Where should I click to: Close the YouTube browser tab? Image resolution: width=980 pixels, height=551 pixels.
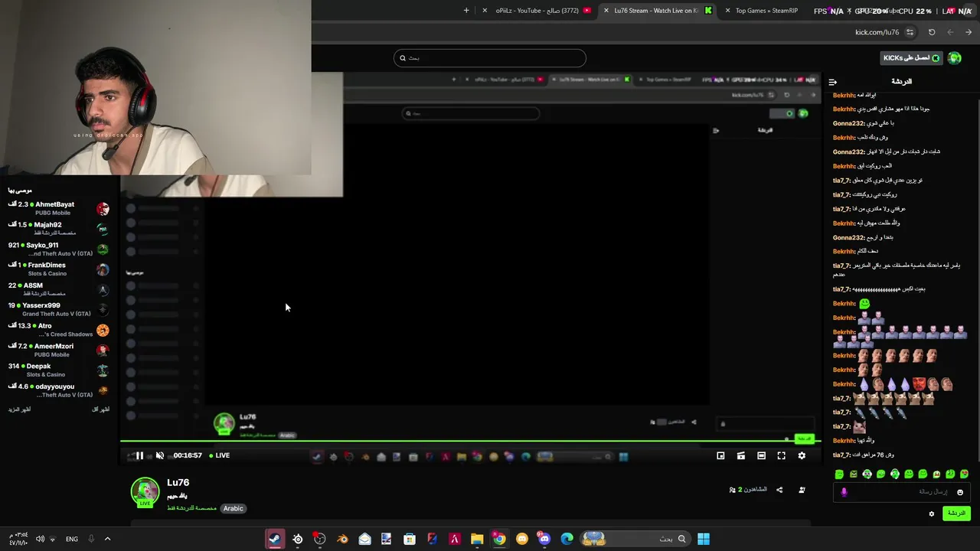[485, 11]
